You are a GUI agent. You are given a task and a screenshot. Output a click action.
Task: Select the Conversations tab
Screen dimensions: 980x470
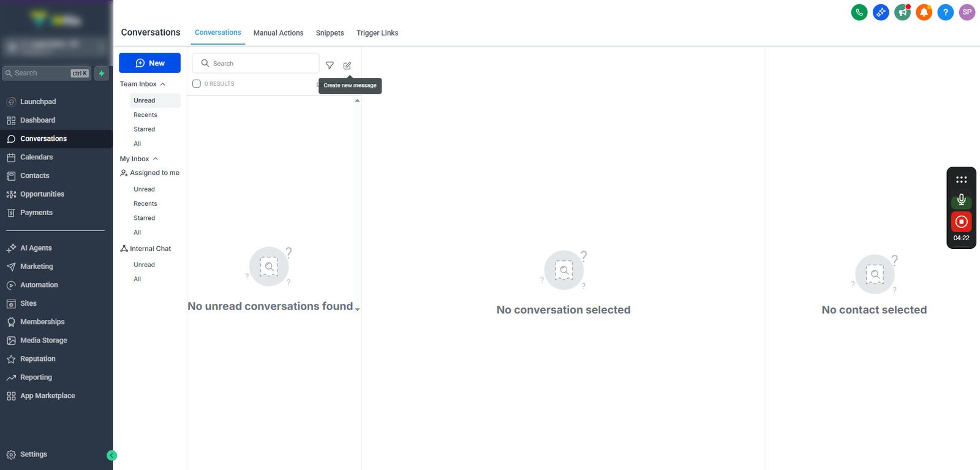click(x=218, y=32)
